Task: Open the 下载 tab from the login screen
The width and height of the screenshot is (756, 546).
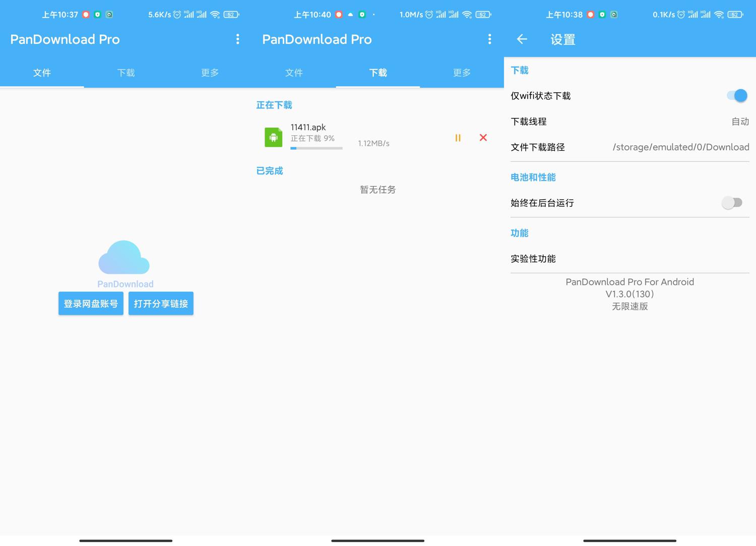Action: [x=126, y=73]
